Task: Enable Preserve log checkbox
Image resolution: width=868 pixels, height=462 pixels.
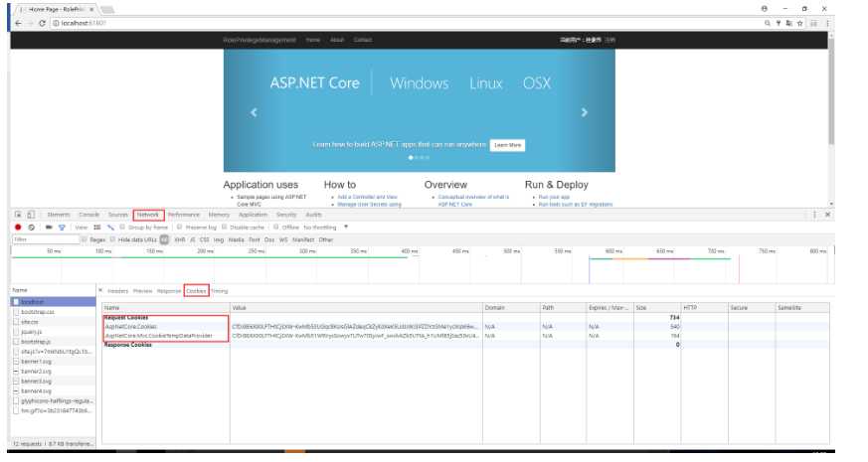Action: (179, 228)
